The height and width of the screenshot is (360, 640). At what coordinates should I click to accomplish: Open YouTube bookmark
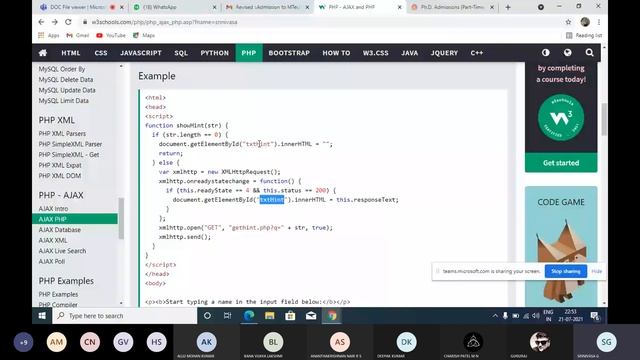click(x=111, y=36)
